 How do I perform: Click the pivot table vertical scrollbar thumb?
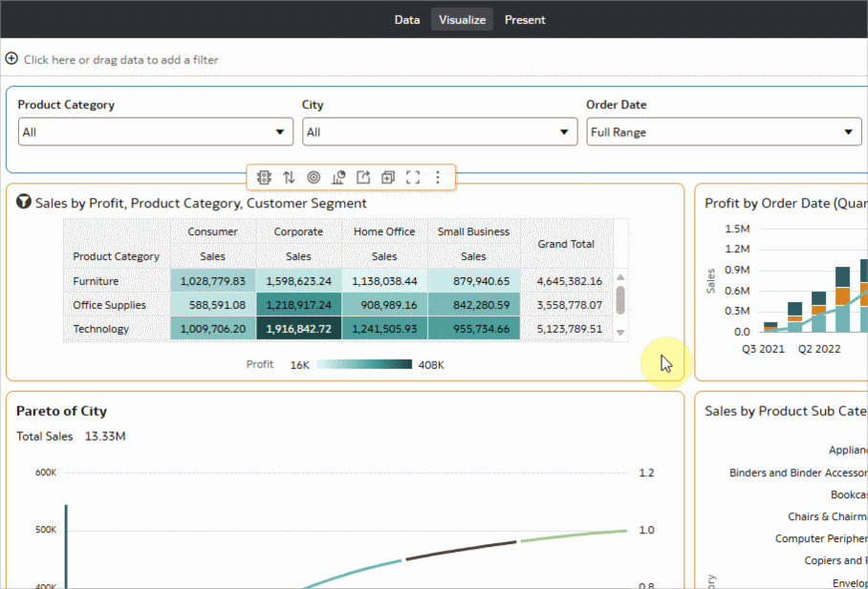point(620,299)
